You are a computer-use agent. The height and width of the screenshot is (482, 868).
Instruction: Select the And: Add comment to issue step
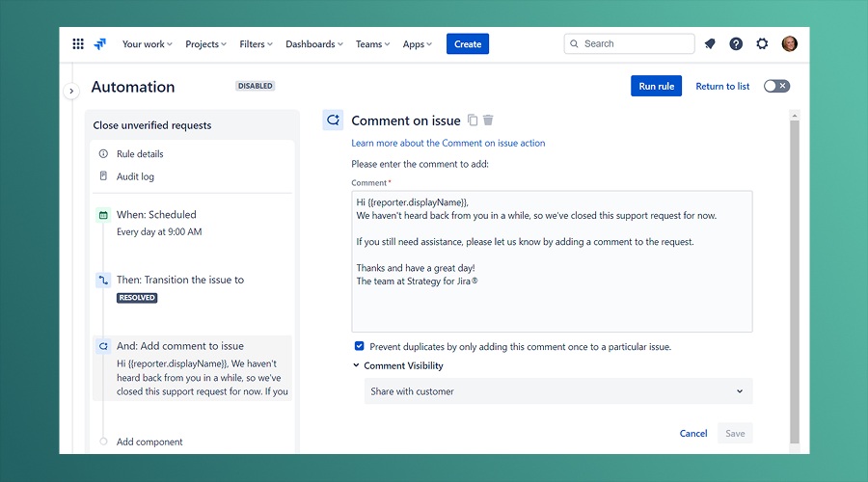point(192,368)
